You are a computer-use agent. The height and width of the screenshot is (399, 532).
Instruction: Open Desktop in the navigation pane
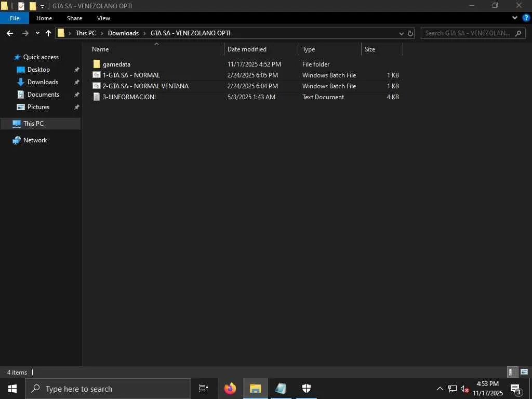38,70
